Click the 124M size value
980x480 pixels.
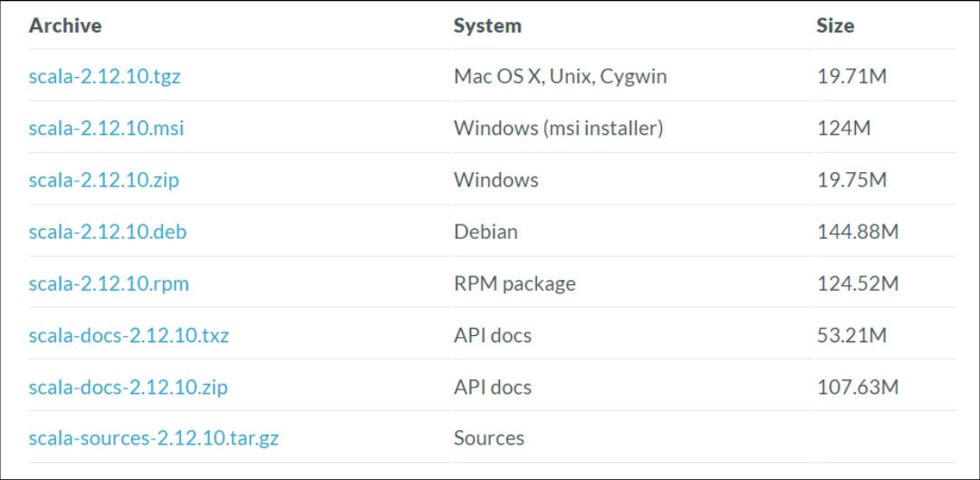(x=844, y=128)
